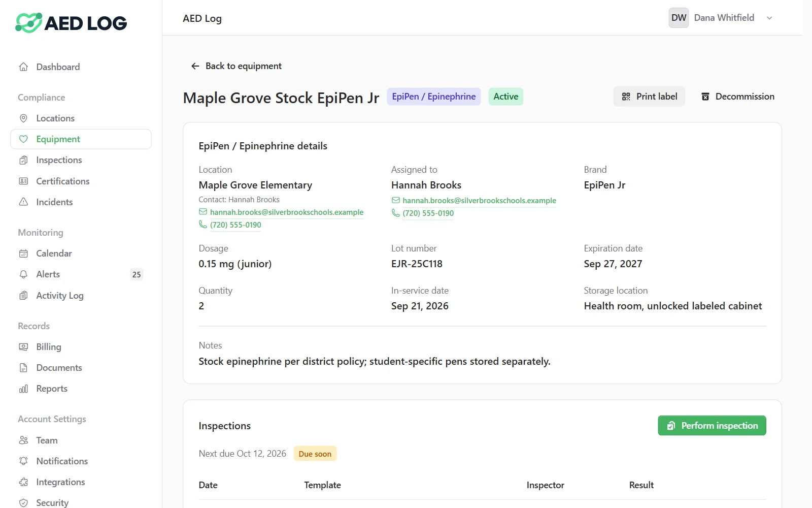Click the Inspector column header
The height and width of the screenshot is (508, 812).
click(x=545, y=485)
